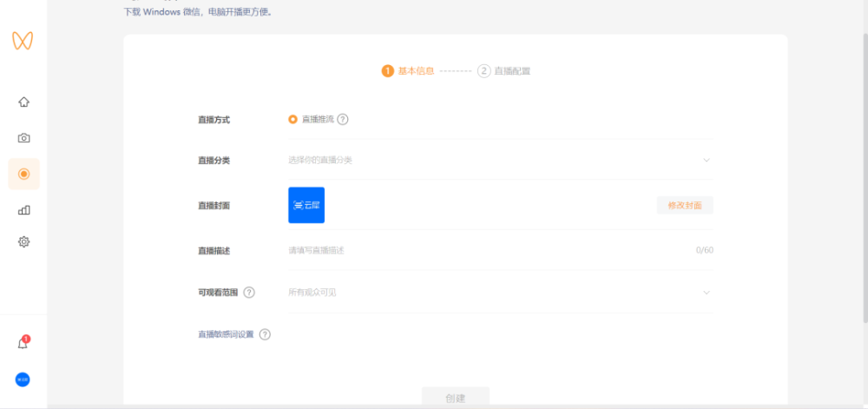Screen dimensions: 868x409
Task: Click the blue account avatar in sidebar
Action: [23, 379]
